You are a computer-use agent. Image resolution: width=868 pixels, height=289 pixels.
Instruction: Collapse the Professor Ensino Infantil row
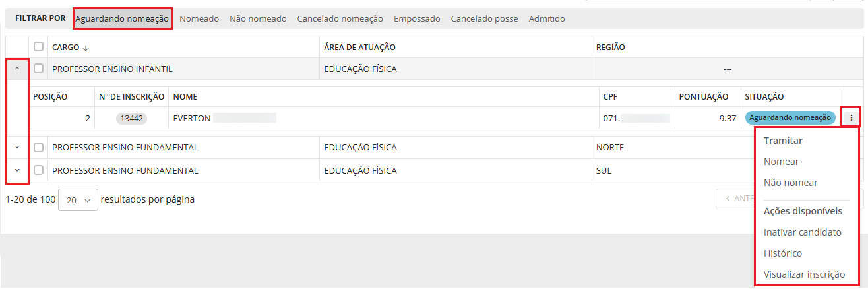pos(17,69)
